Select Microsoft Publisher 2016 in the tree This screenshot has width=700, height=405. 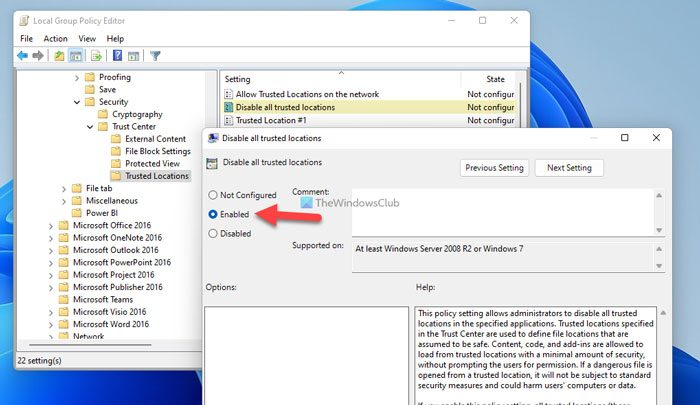[118, 287]
